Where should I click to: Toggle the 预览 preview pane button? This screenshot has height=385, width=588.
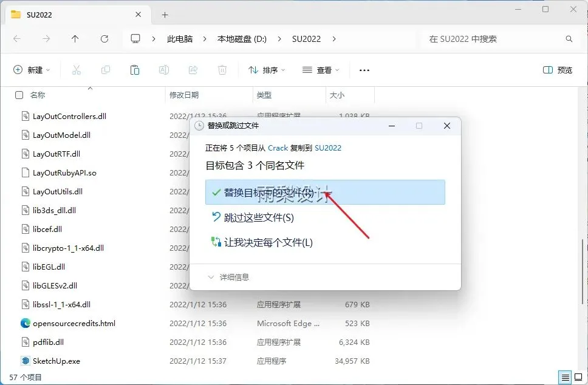[x=558, y=70]
